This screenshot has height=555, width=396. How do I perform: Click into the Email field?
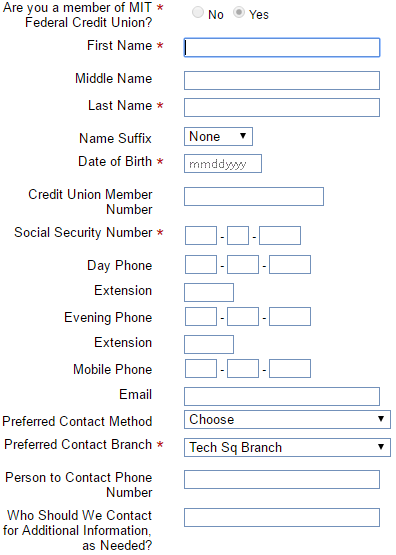282,396
